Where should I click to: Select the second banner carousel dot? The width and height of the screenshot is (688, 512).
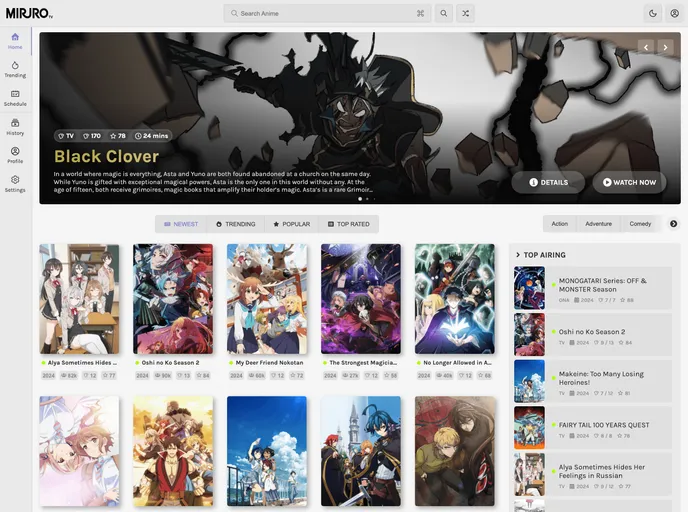click(367, 199)
